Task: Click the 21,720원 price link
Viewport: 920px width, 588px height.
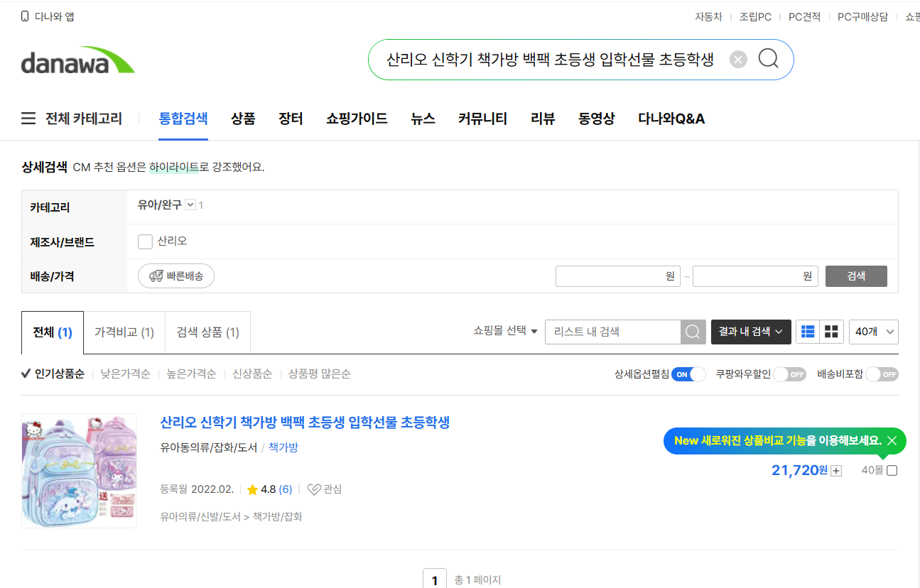Action: [x=800, y=470]
